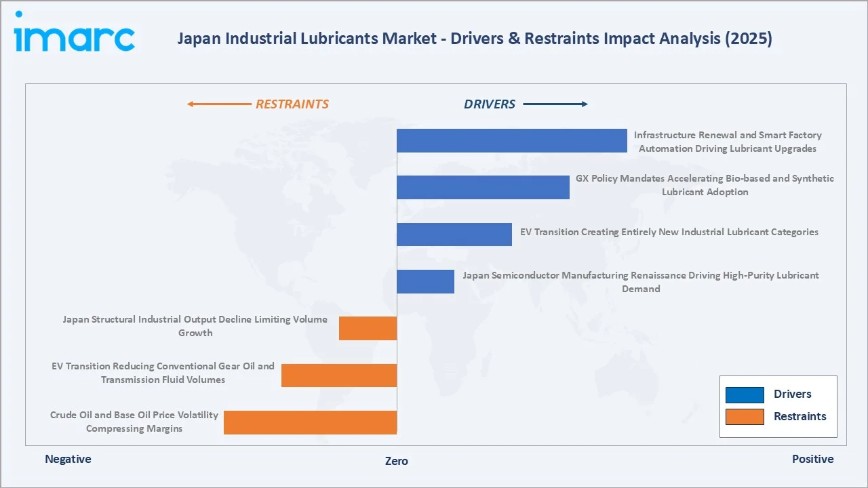Click the Drivers legend text

point(793,394)
